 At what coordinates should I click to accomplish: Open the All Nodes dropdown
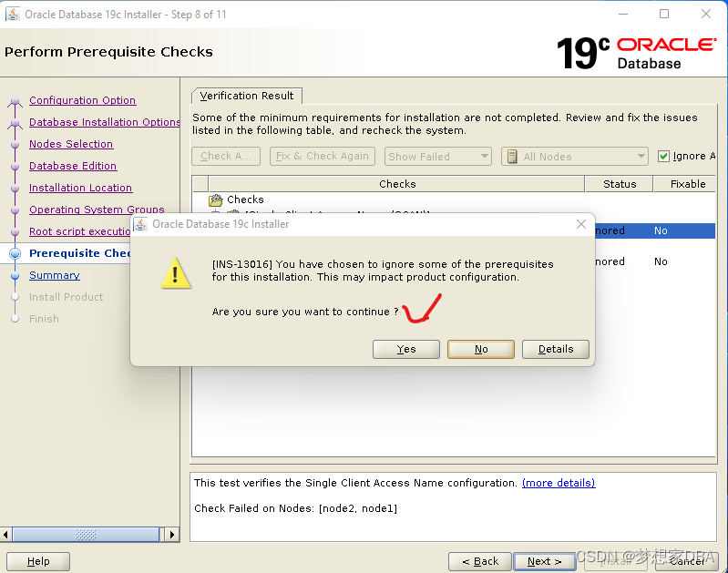[x=574, y=157]
